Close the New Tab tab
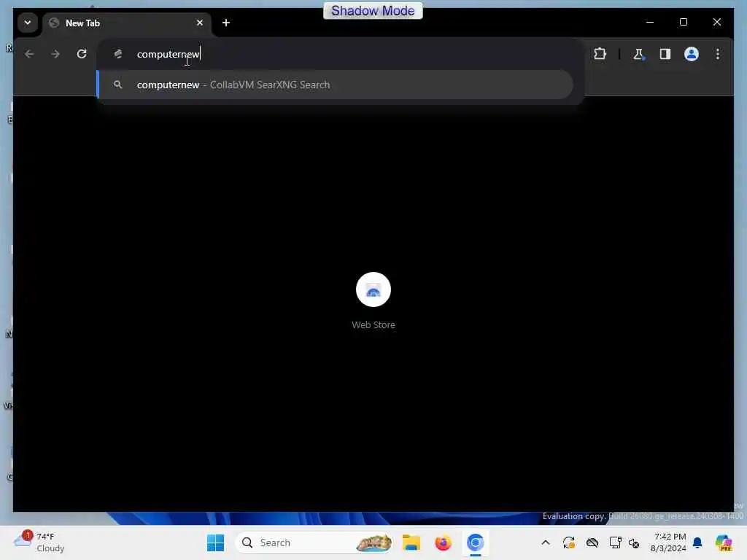 pos(200,23)
